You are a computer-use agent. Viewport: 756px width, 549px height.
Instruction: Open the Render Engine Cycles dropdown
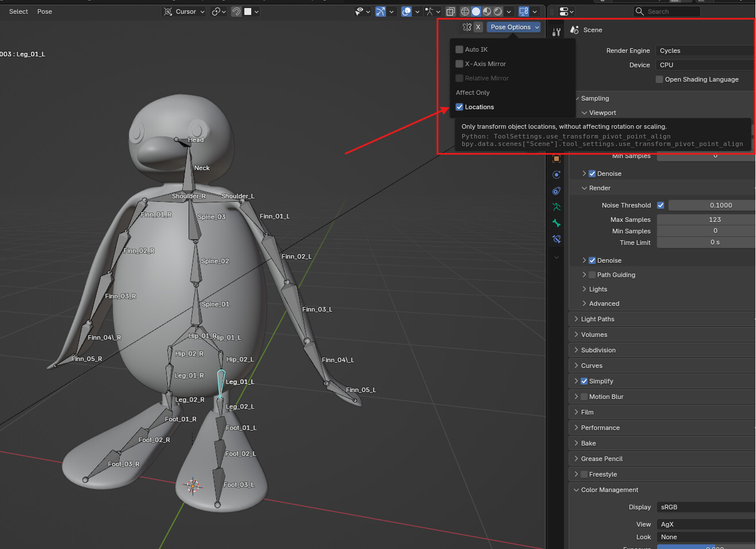pyautogui.click(x=706, y=51)
